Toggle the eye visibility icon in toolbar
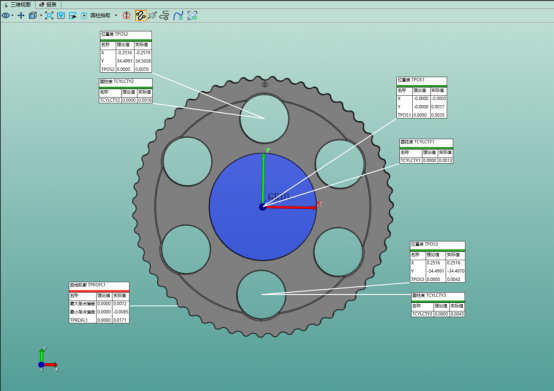The width and height of the screenshot is (554, 391). coord(6,16)
